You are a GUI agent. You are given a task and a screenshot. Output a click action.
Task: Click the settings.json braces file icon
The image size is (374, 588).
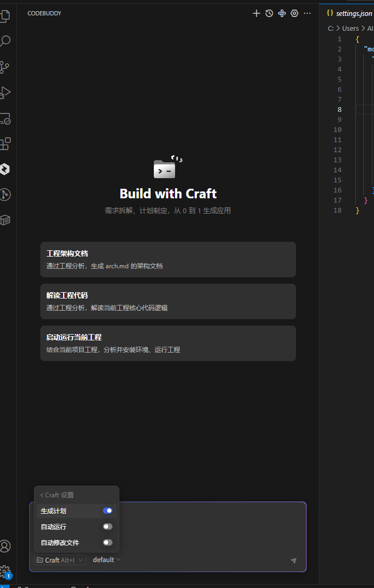(330, 13)
